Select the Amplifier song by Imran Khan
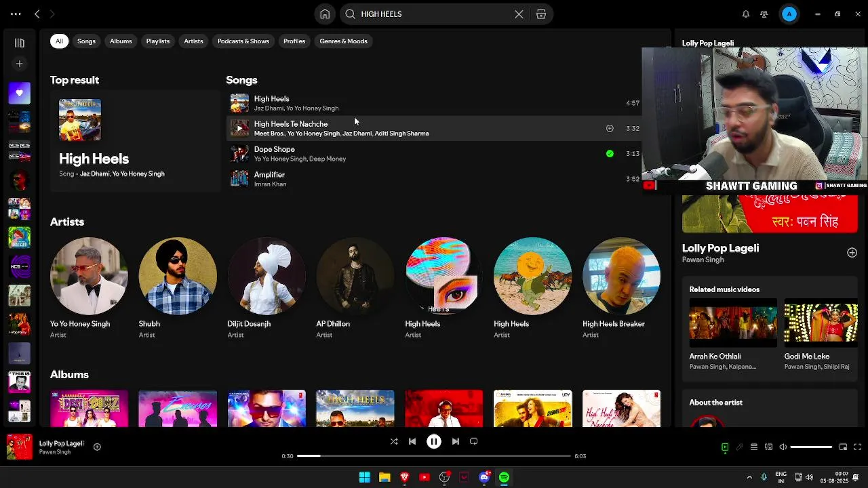868x488 pixels. pyautogui.click(x=435, y=179)
